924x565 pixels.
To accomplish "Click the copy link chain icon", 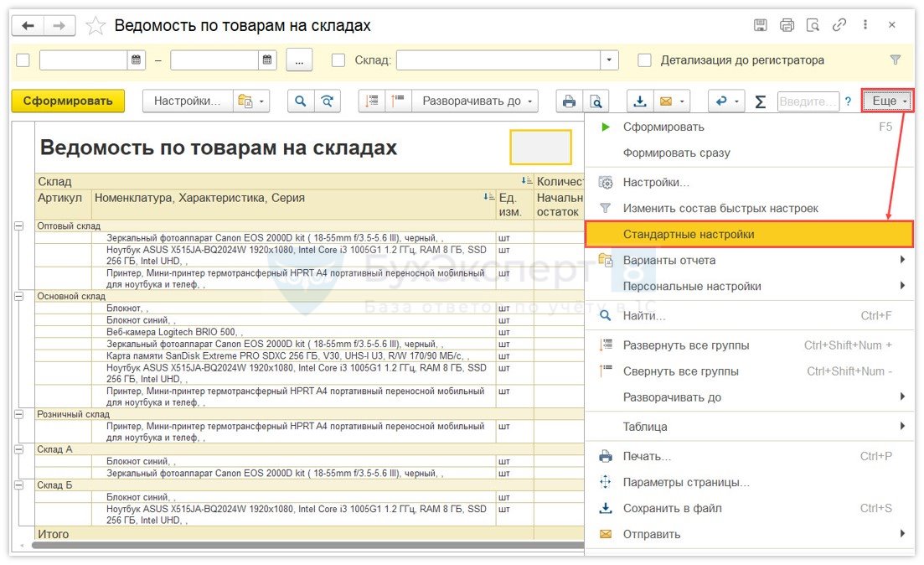I will 839,25.
